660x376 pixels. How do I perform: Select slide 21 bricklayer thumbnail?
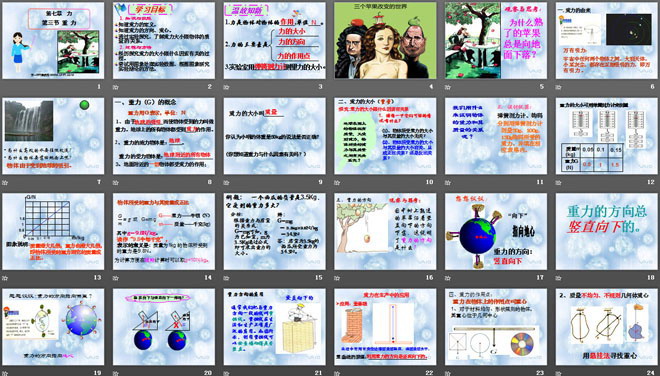click(x=274, y=327)
